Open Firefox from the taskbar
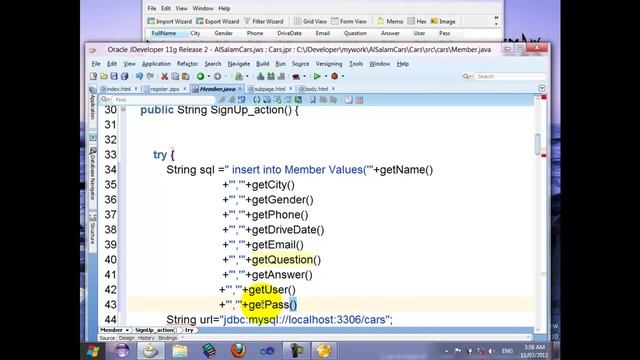The image size is (640, 360). pos(238,351)
